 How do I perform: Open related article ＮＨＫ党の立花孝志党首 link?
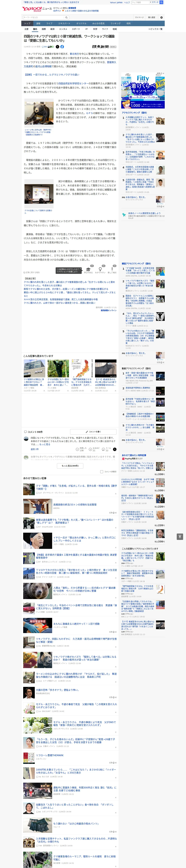click(x=60, y=299)
